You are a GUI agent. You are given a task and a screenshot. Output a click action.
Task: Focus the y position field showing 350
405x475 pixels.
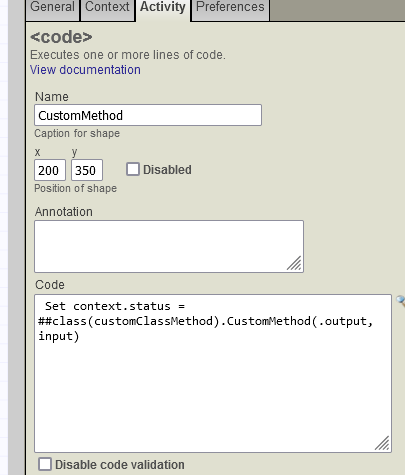[87, 170]
